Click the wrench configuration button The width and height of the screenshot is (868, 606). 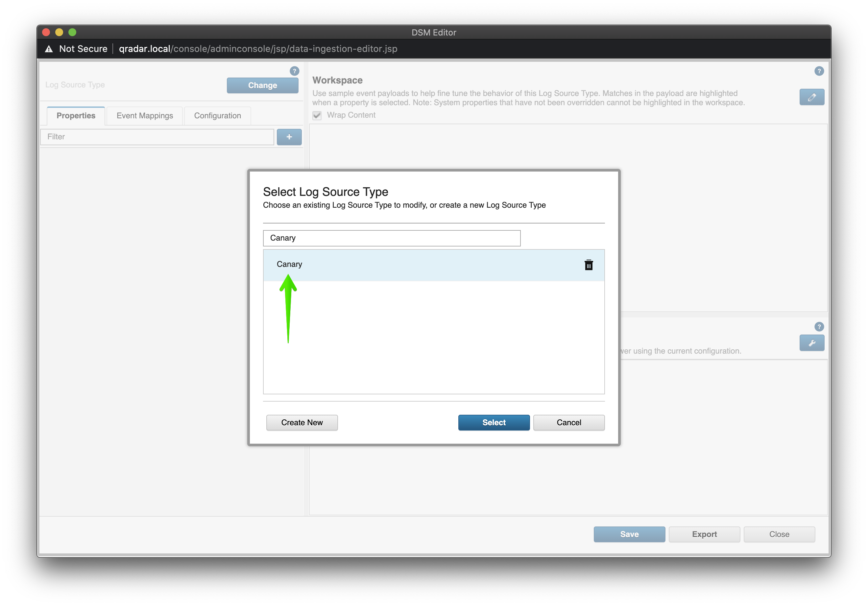tap(812, 343)
